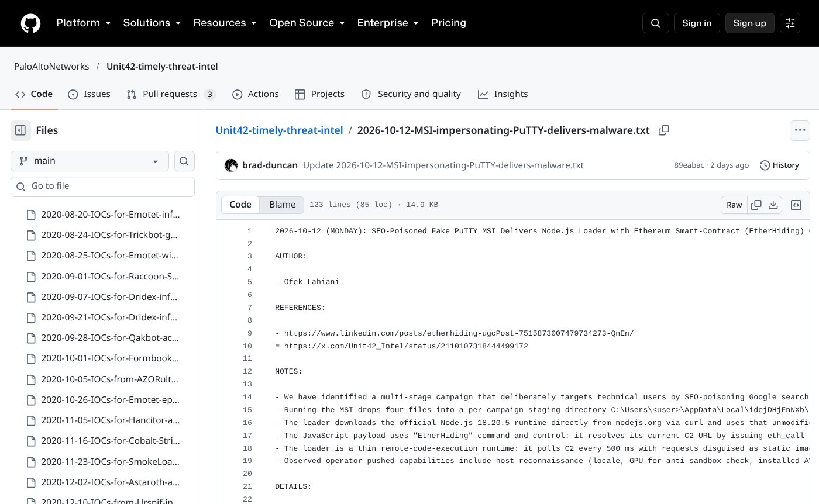This screenshot has height=504, width=819.
Task: Download raw file icon
Action: point(773,205)
